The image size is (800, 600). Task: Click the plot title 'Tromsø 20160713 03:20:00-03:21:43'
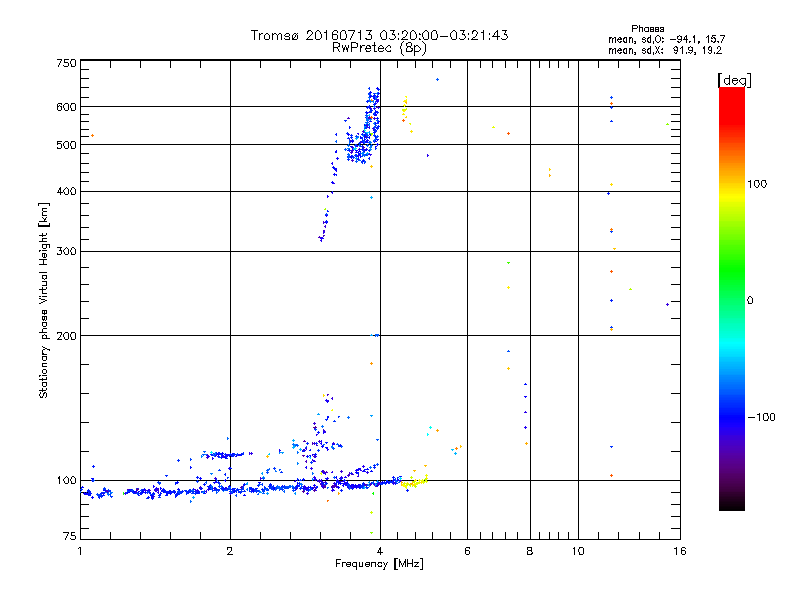tap(380, 35)
